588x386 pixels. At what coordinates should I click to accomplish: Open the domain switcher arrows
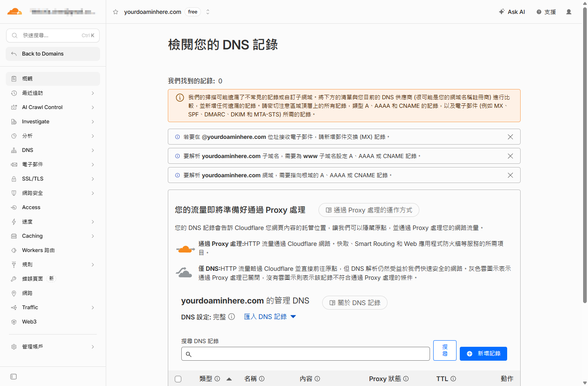[x=208, y=12]
